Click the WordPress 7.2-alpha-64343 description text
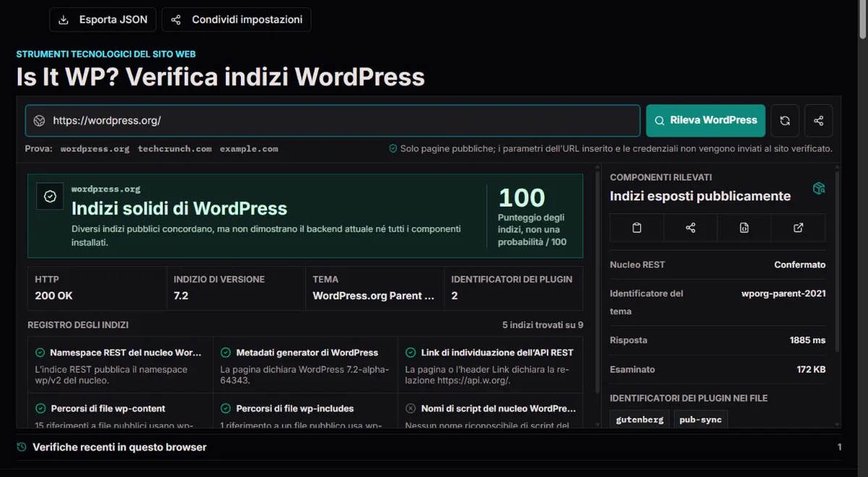 tap(305, 375)
